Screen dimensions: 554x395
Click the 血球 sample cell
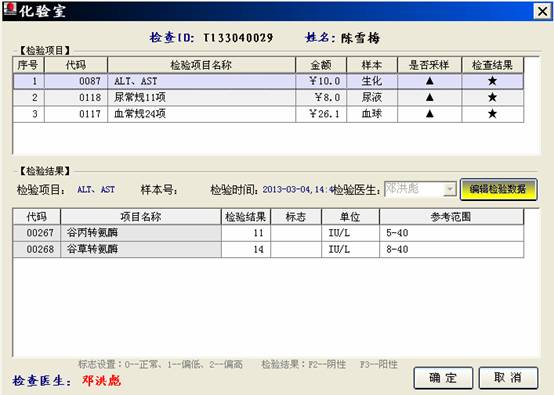372,114
